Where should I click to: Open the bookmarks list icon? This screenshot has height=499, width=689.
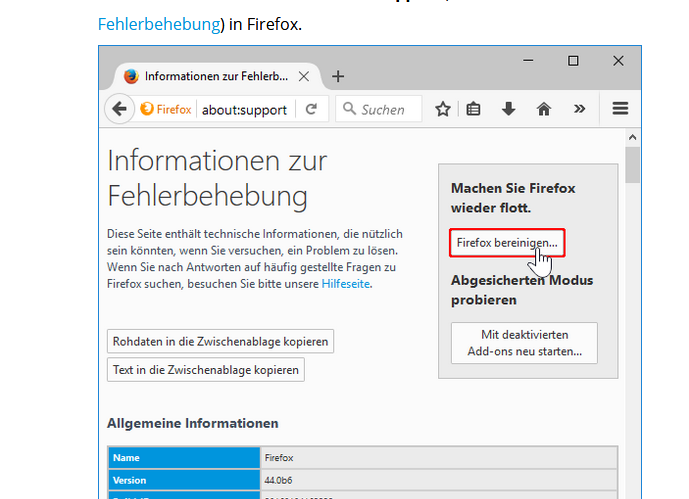(x=473, y=109)
